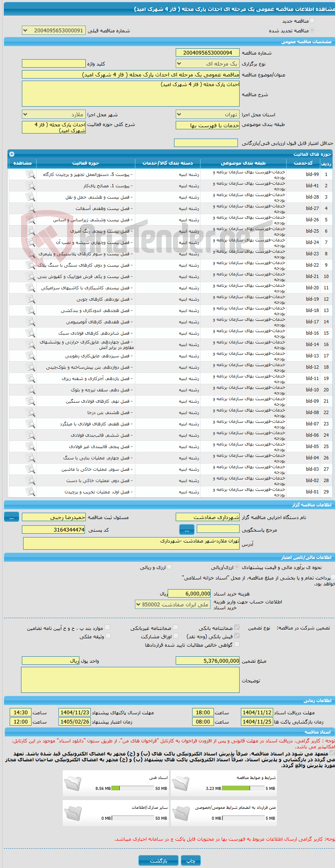Open view icon for row bld-23
The image size is (335, 868).
tap(30, 254)
